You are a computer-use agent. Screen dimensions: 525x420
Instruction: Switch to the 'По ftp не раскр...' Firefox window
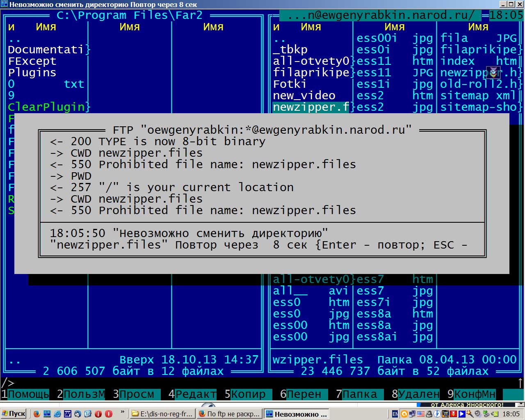[x=229, y=414]
